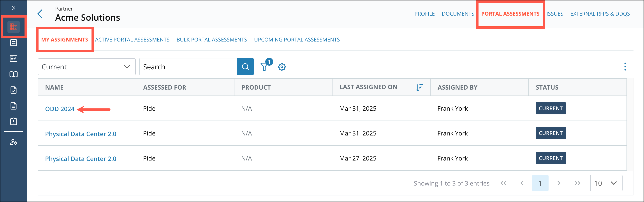Viewport: 644px width, 202px height.
Task: Open table settings gear icon
Action: (282, 67)
